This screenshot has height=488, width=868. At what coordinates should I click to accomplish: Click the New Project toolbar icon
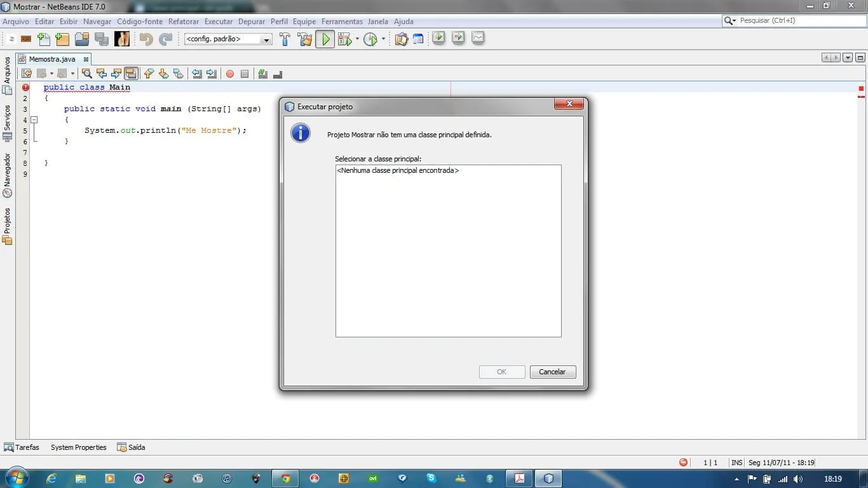click(62, 39)
